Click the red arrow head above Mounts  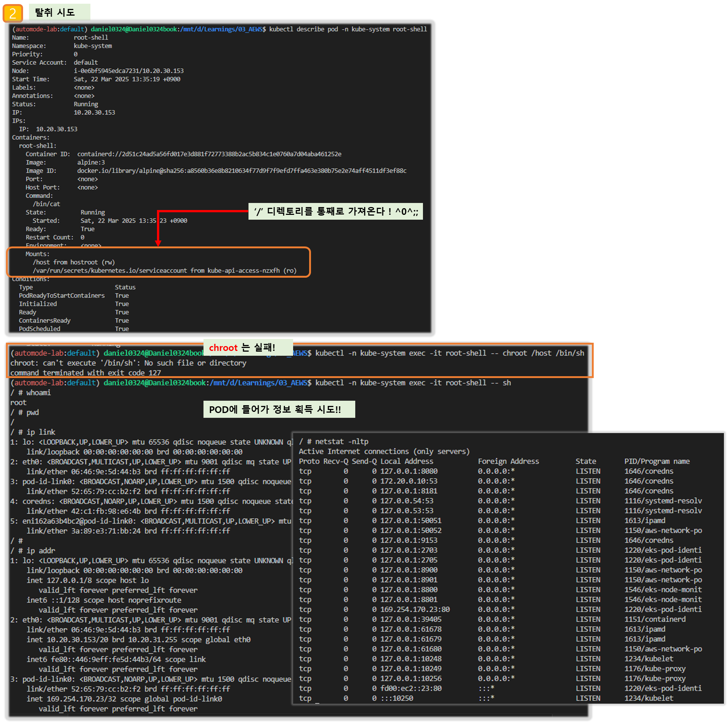[x=158, y=243]
